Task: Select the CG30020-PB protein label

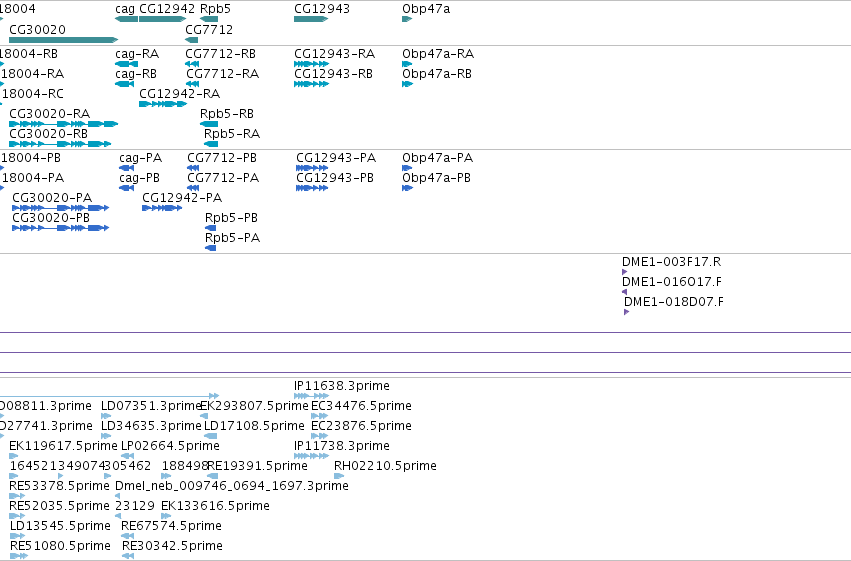Action: (x=51, y=218)
